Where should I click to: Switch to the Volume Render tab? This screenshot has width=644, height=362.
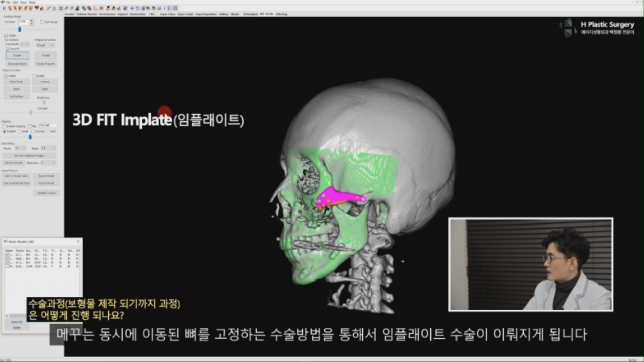(87, 14)
